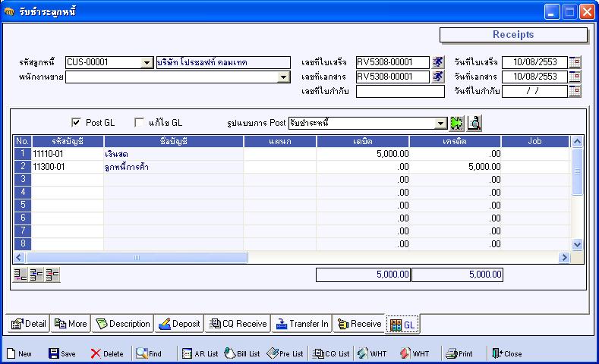Click the running-man icon beside เลขที่เอกสาร
Image resolution: width=599 pixels, height=364 pixels.
coord(438,77)
